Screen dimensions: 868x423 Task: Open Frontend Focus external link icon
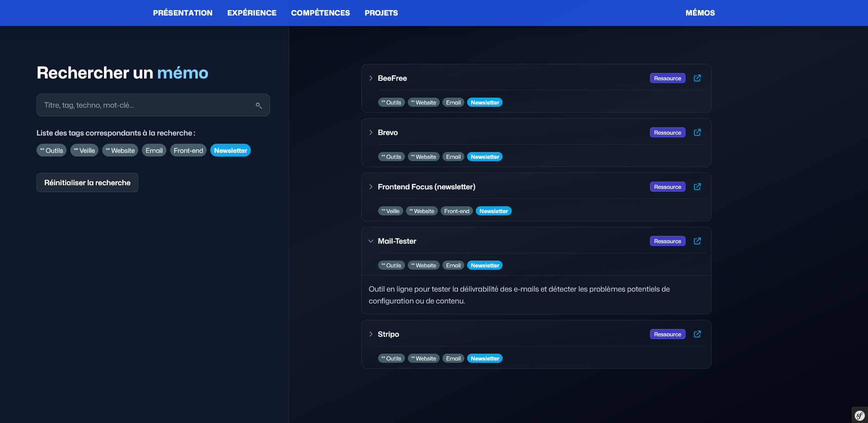tap(697, 187)
